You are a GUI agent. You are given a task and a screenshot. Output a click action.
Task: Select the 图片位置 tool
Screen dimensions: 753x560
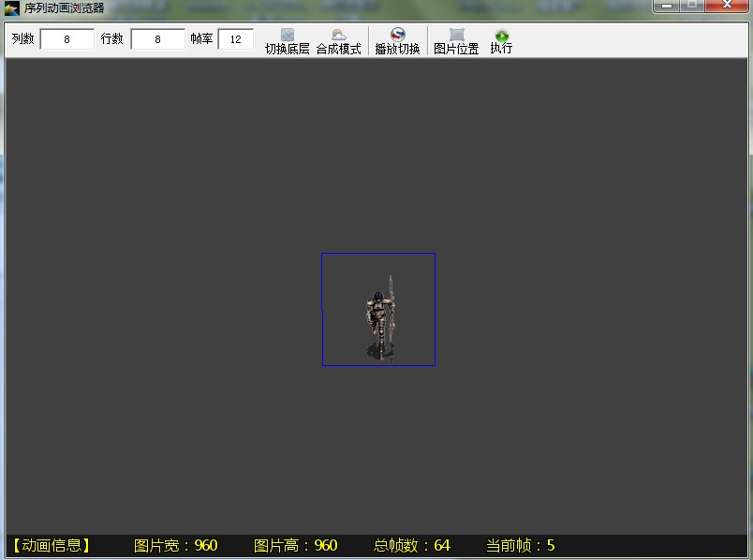456,41
